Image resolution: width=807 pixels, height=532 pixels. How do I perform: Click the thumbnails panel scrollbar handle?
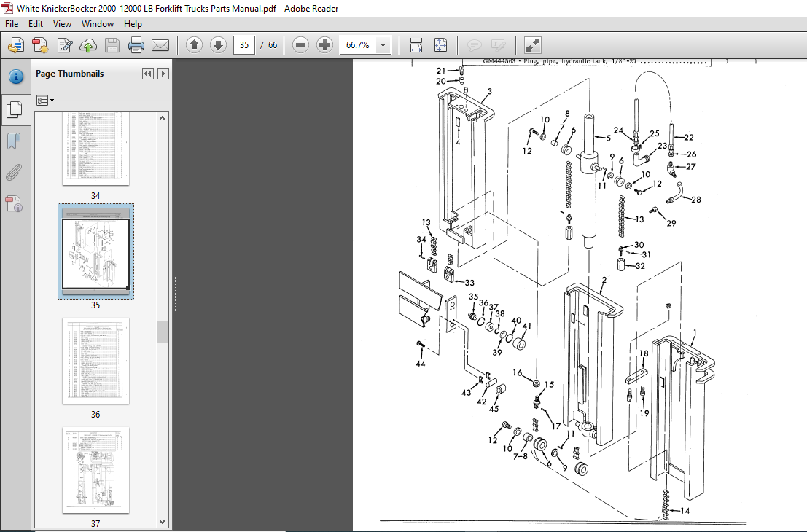(162, 332)
